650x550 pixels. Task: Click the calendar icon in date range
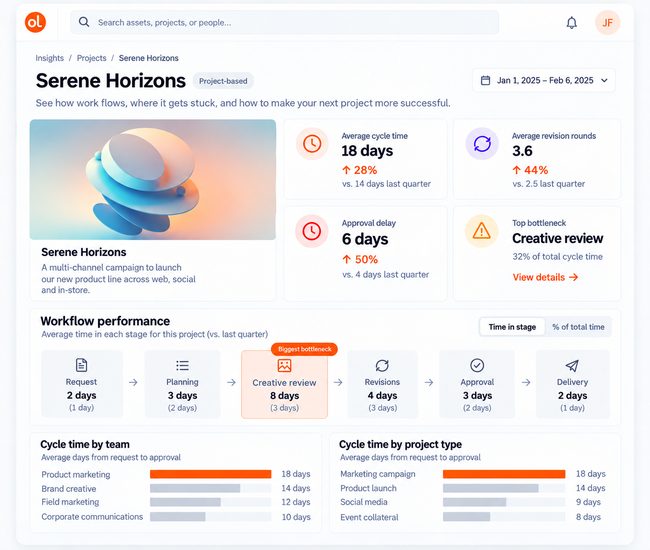pyautogui.click(x=485, y=80)
